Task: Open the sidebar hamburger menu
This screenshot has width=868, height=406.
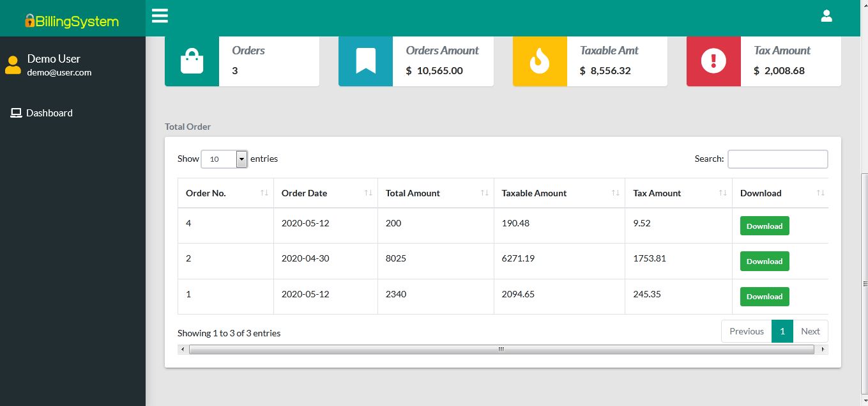Action: tap(159, 16)
